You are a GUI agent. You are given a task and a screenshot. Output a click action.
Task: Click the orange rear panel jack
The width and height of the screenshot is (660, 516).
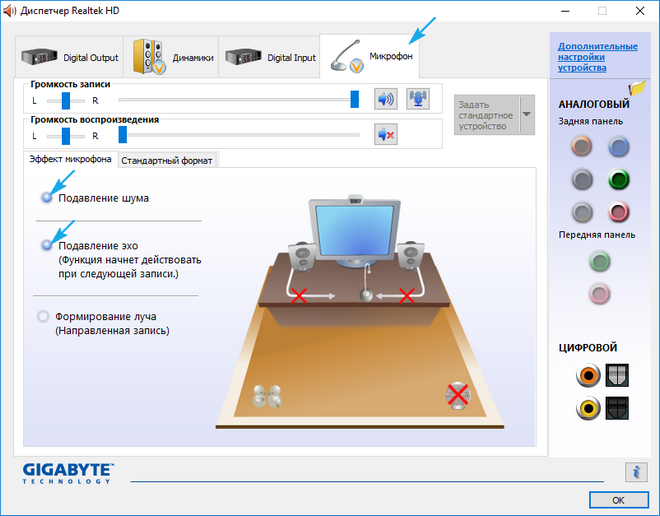point(582,147)
